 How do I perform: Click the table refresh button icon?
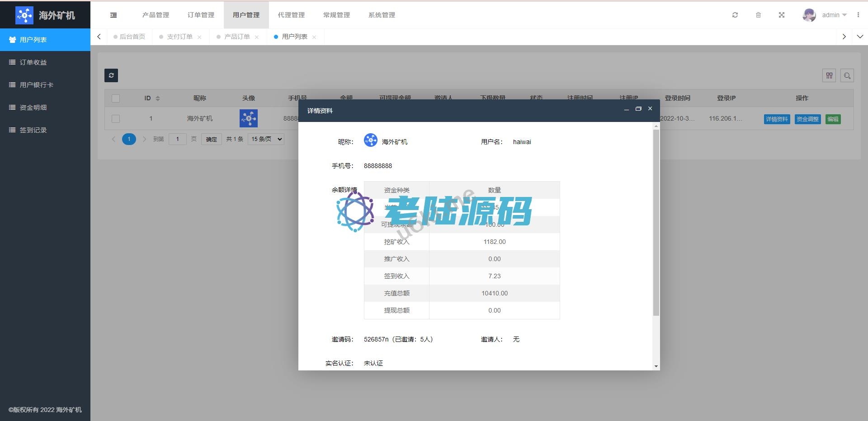111,75
